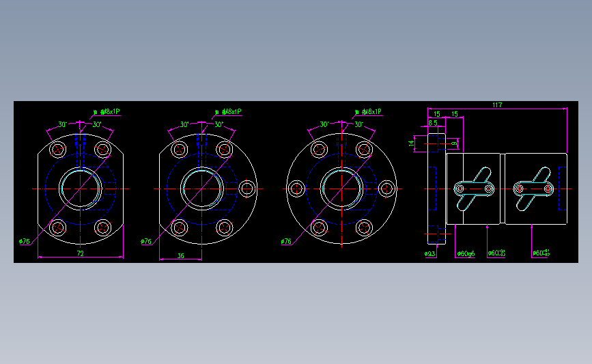Click the ø60 tolerance label beside ø60g6
Viewport: 592px width, 364px height.
pos(496,253)
